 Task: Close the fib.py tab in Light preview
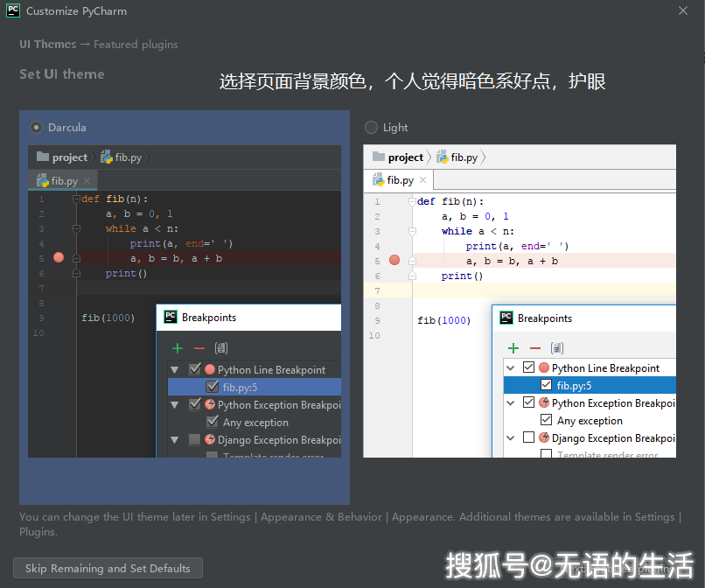pyautogui.click(x=422, y=180)
